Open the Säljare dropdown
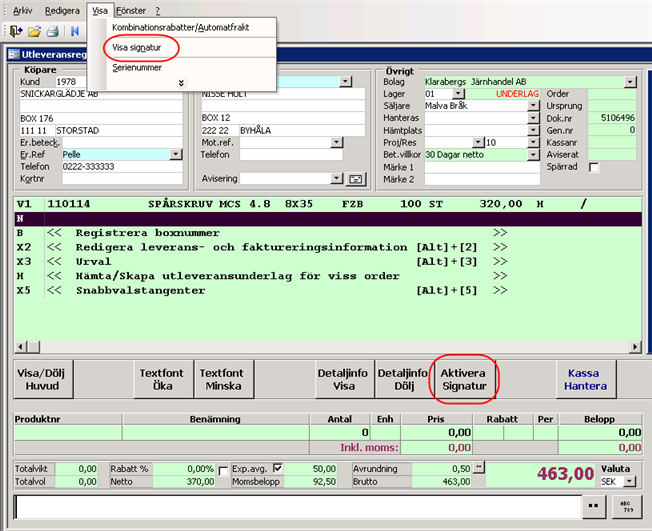The width and height of the screenshot is (652, 531). pyautogui.click(x=533, y=106)
